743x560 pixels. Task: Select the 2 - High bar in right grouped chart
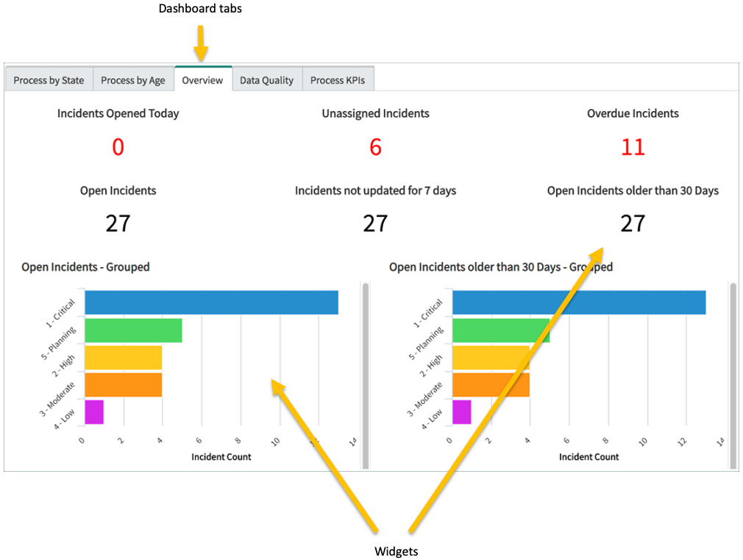click(489, 358)
